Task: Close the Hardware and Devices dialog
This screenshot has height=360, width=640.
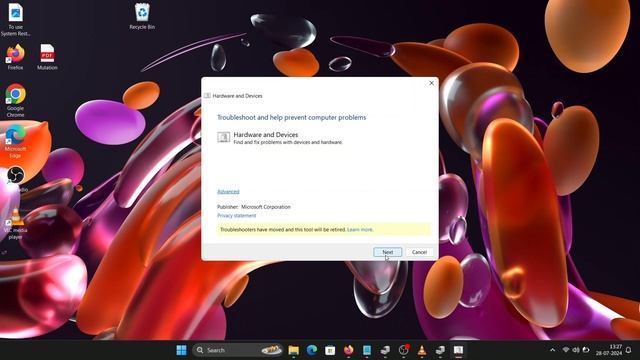Action: tap(431, 83)
